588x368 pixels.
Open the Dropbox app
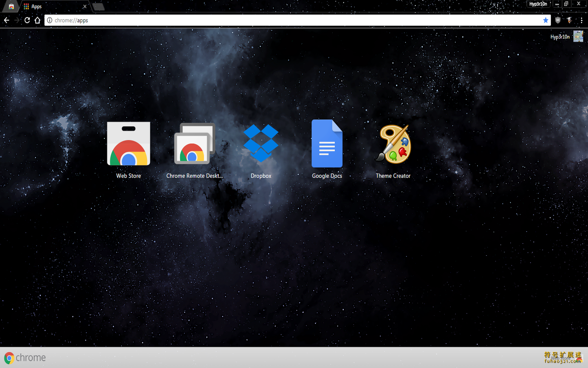click(x=260, y=143)
